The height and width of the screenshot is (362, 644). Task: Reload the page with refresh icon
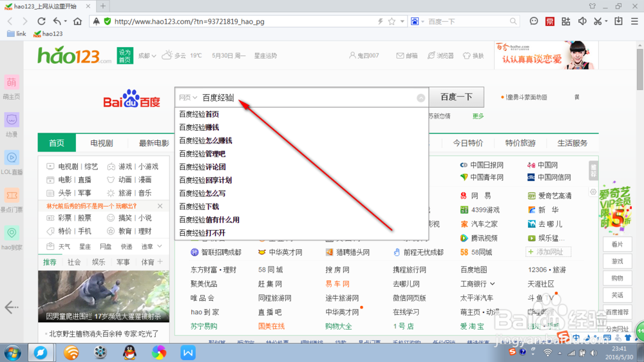(x=41, y=21)
